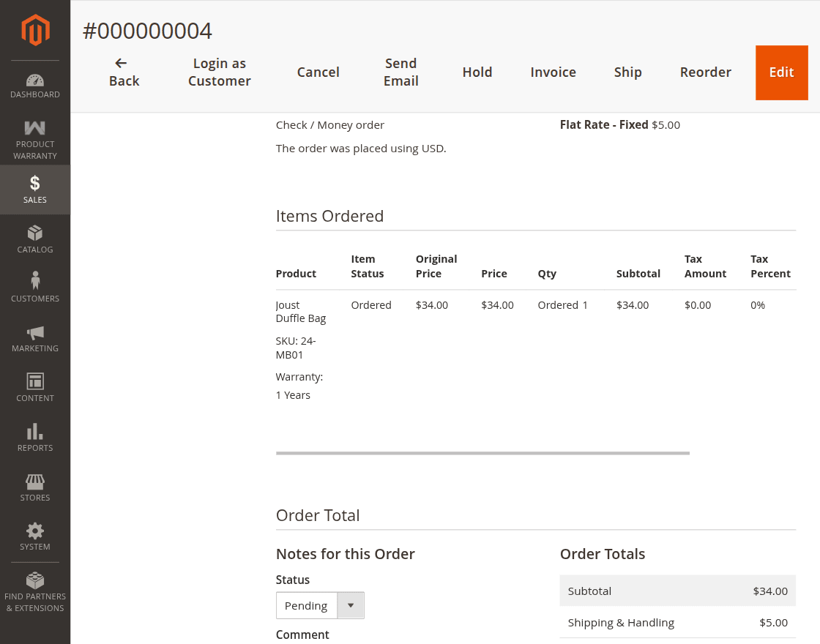Put the order on Hold
The width and height of the screenshot is (820, 644).
[477, 72]
